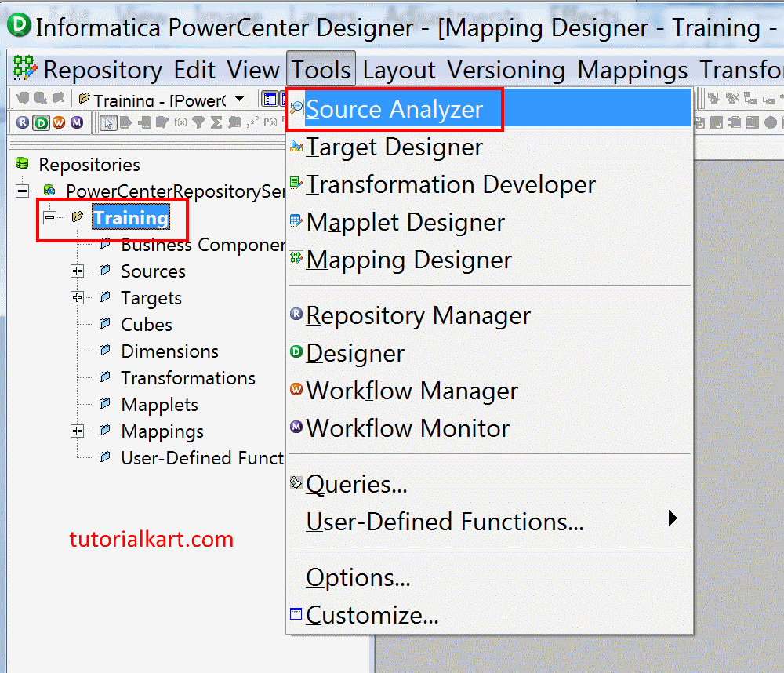The height and width of the screenshot is (673, 784).
Task: Launch Repository Manager from the Tools menu
Action: (x=490, y=316)
